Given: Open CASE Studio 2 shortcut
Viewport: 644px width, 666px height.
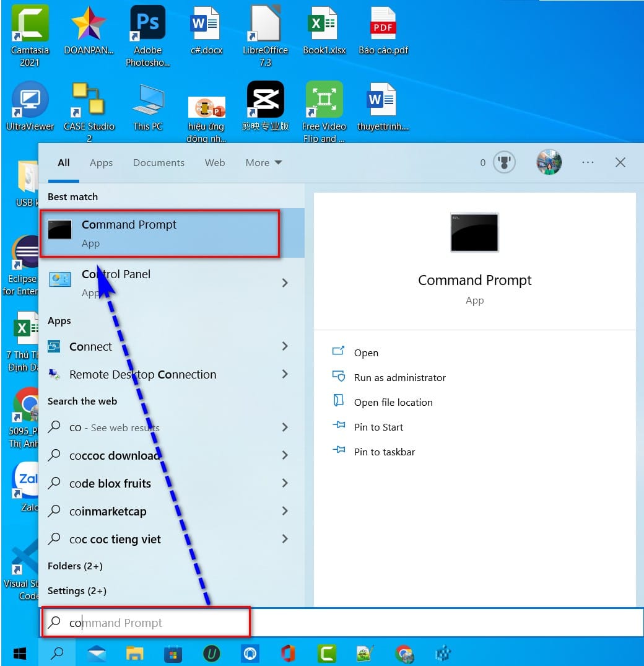Looking at the screenshot, I should click(x=89, y=112).
